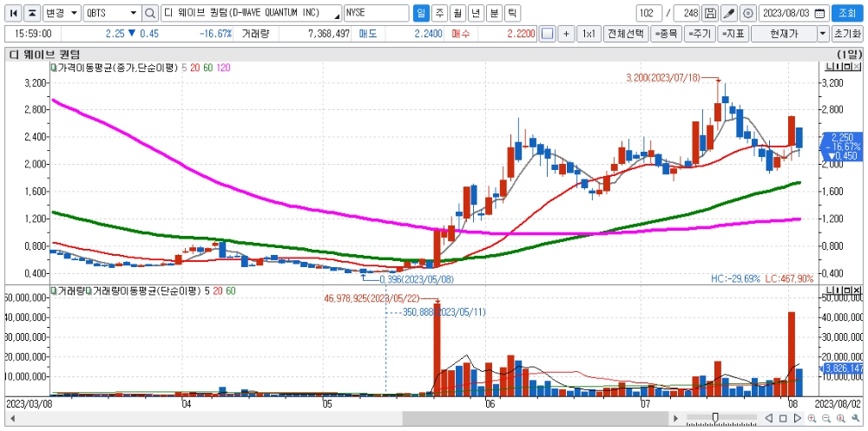Click the 3,200(2023/07/18) high price label

coord(664,79)
